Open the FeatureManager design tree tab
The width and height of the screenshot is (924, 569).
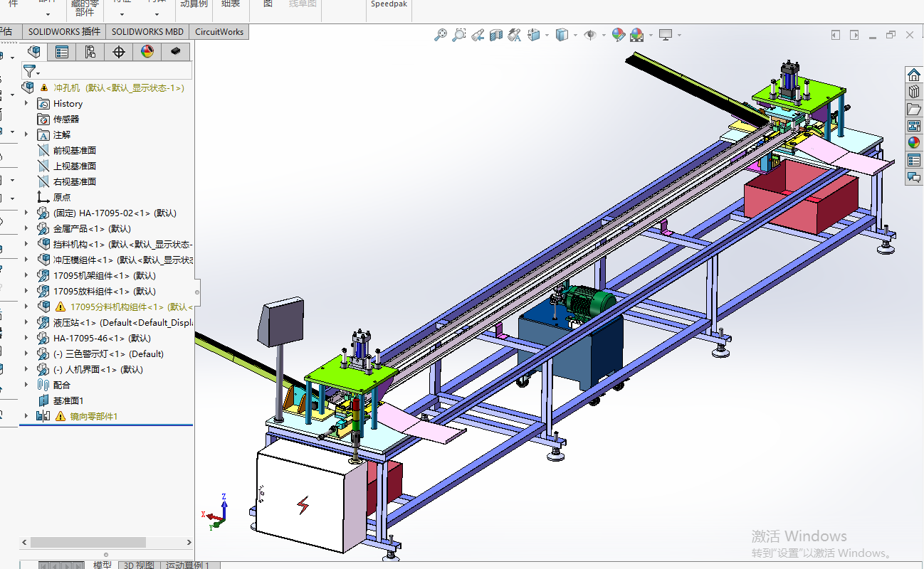pos(33,51)
